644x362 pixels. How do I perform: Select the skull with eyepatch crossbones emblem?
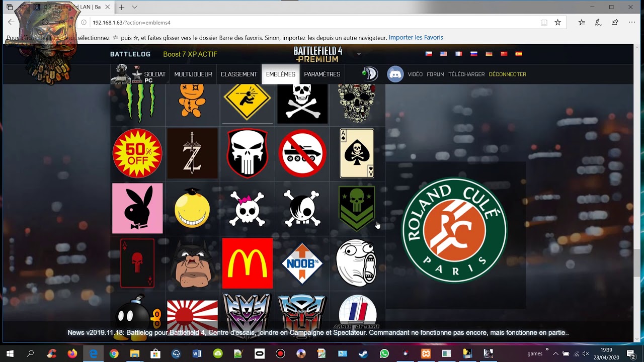(x=302, y=208)
